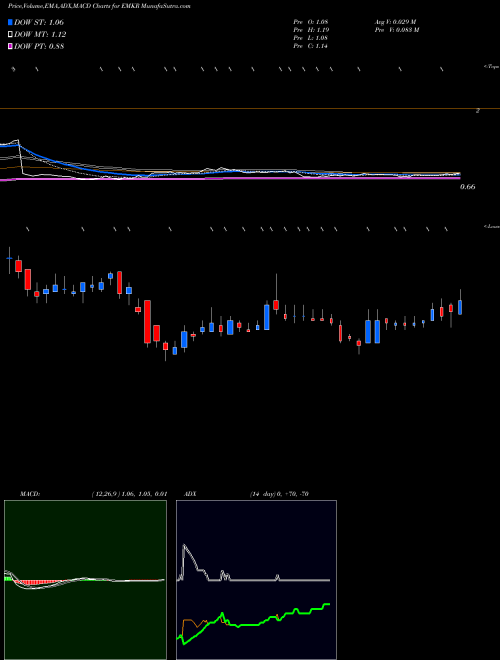
Task: Select the 'DOW ST: 1.06' legend label
Action: point(39,22)
